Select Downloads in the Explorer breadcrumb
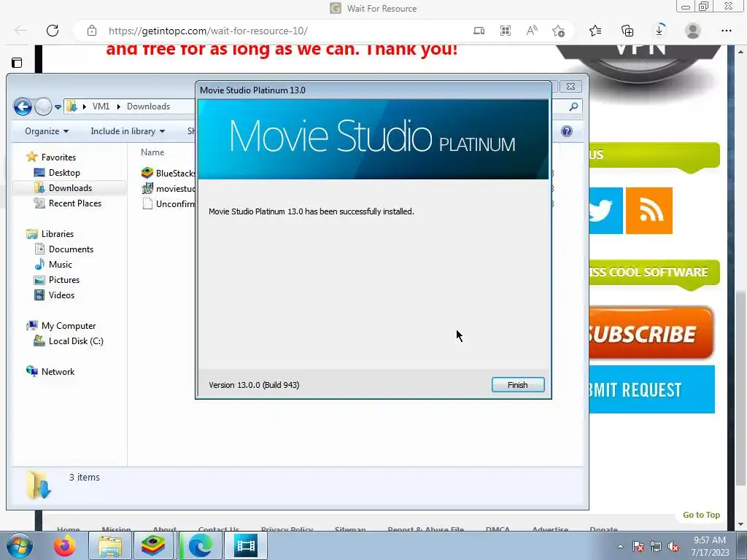The height and width of the screenshot is (560, 747). pos(148,106)
